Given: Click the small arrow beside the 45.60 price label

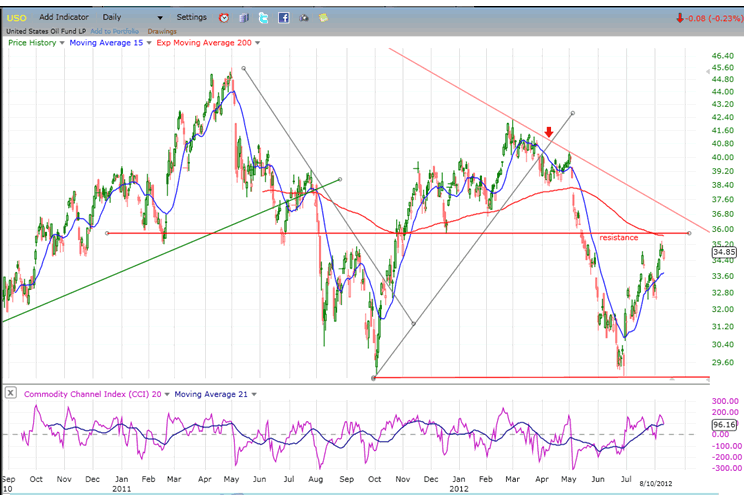Looking at the screenshot, I should (707, 72).
